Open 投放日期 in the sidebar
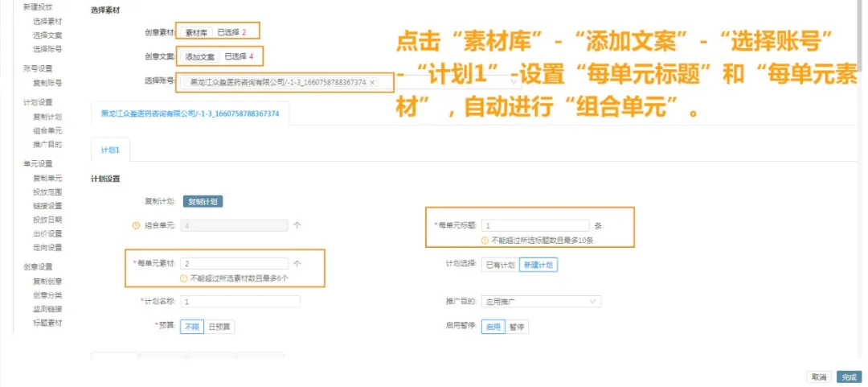Screen dimensions: 868x387 (47, 220)
